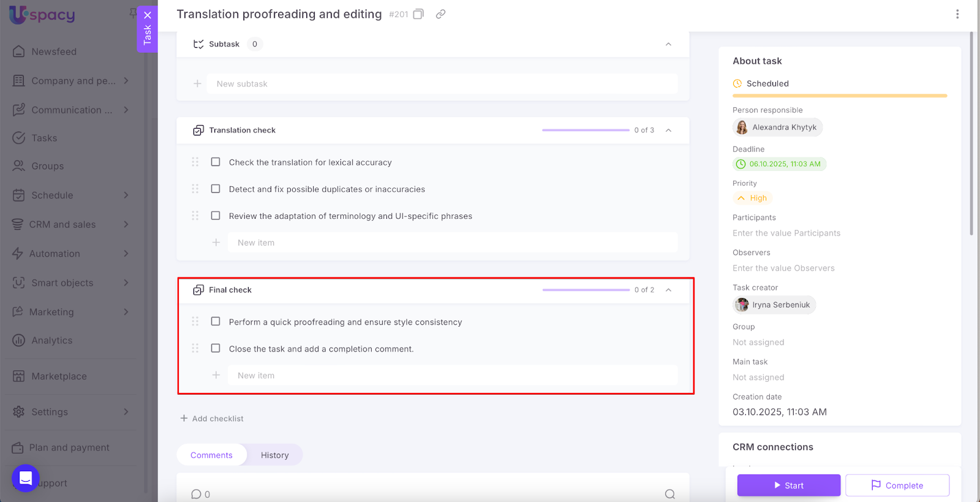Screen dimensions: 980x502
Task: Click the plus icon beside New subtask
Action: pyautogui.click(x=197, y=84)
